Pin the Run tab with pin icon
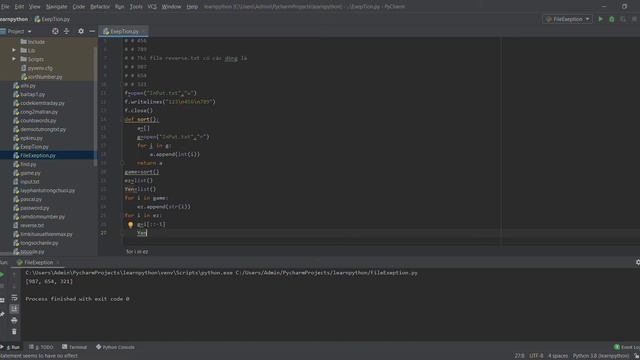The height and width of the screenshot is (360, 640). pos(2,314)
